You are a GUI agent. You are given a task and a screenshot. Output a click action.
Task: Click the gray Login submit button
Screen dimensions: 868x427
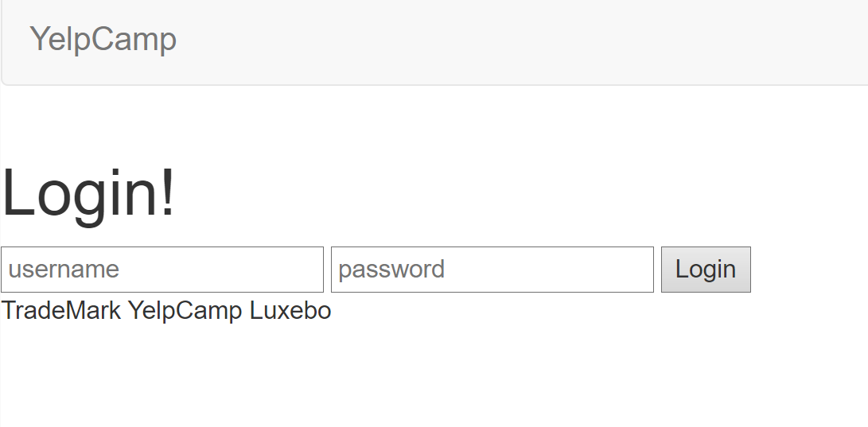tap(706, 270)
